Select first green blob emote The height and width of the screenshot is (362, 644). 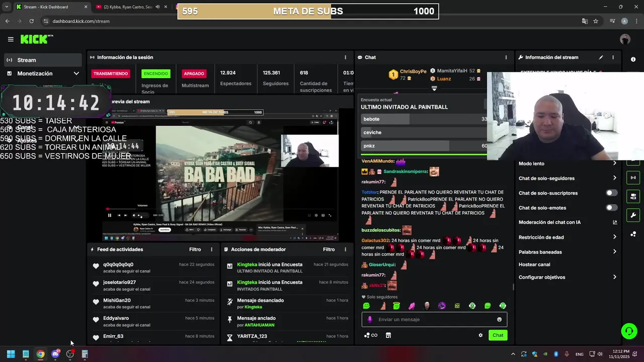tap(366, 306)
